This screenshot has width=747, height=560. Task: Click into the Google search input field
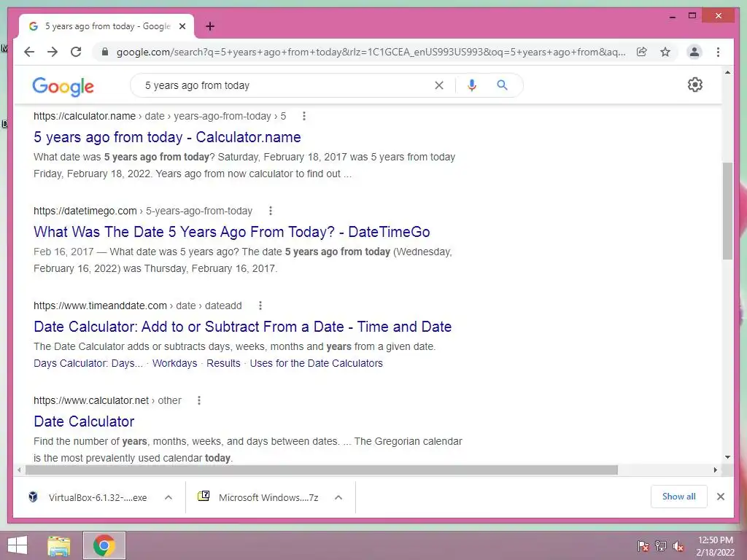(x=286, y=85)
